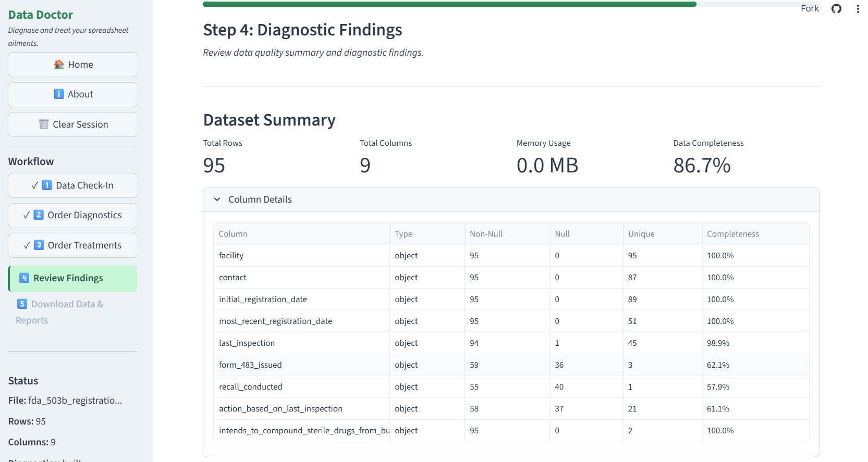Open step 3 Order Treatments
The image size is (868, 462).
click(72, 245)
